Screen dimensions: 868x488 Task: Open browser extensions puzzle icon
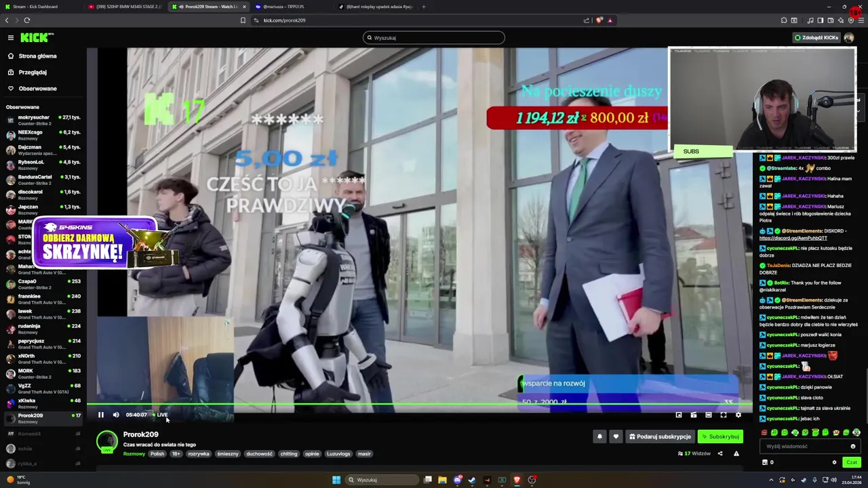point(784,20)
